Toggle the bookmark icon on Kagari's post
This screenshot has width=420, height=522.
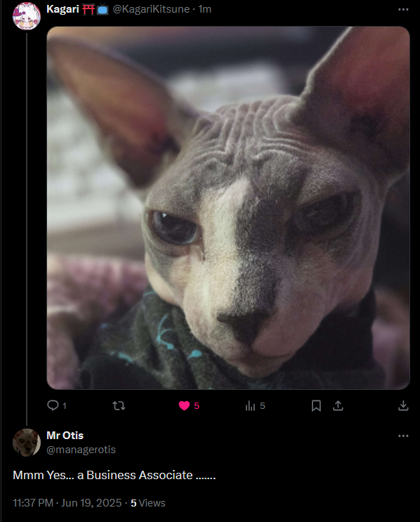[316, 405]
